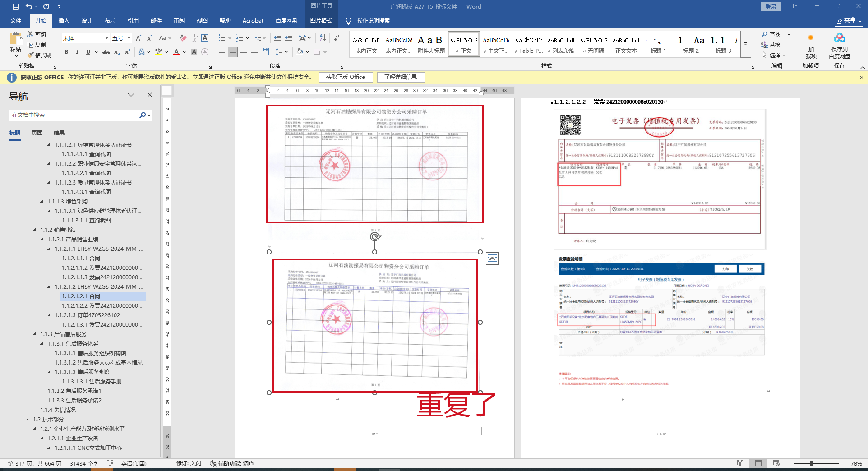Toggle bold formatting
Image resolution: width=868 pixels, height=471 pixels.
[x=66, y=52]
